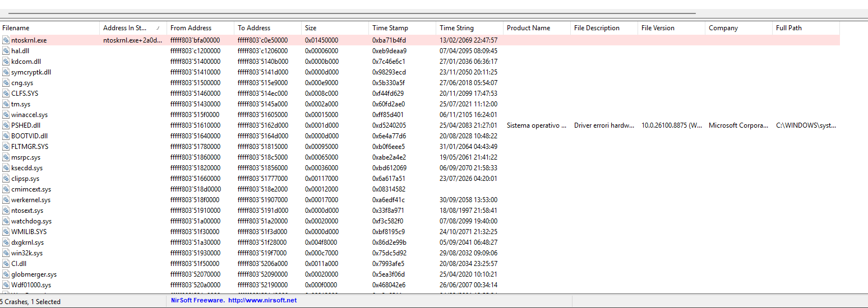Click the file icon beside hal.dll
The image size is (868, 308).
click(x=6, y=51)
